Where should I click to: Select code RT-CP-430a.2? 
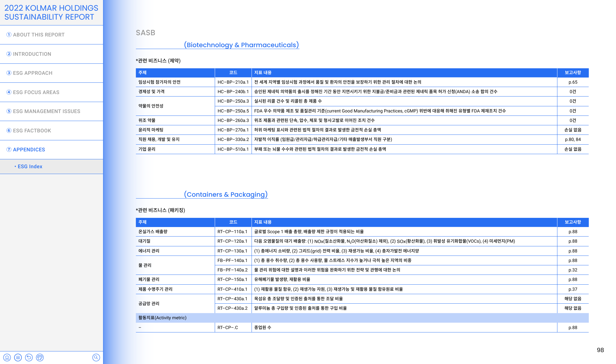tap(233, 308)
